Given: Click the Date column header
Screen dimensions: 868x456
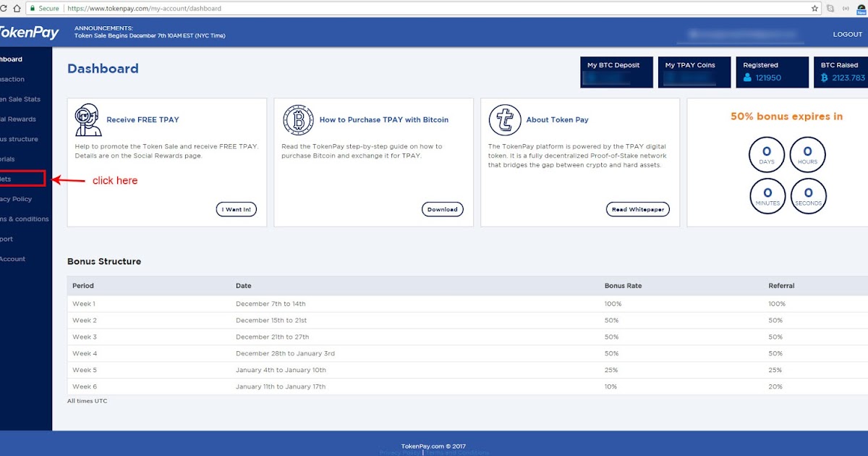Looking at the screenshot, I should [244, 286].
